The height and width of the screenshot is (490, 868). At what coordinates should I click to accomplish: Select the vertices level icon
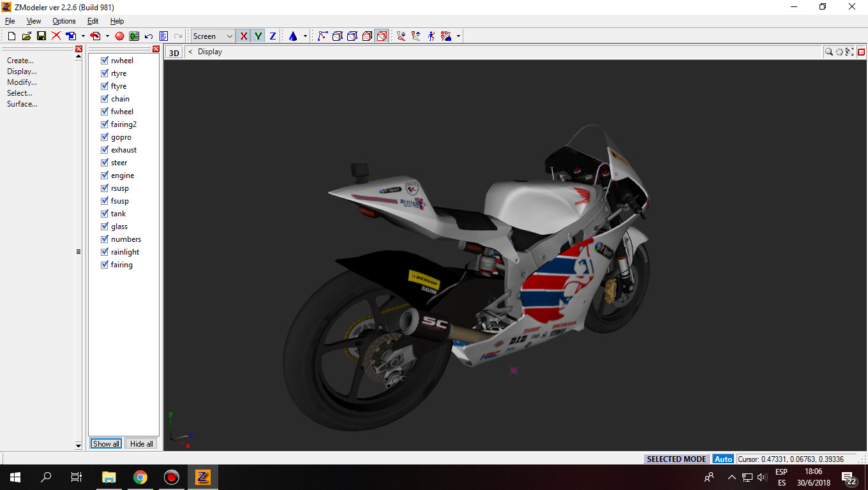click(323, 36)
